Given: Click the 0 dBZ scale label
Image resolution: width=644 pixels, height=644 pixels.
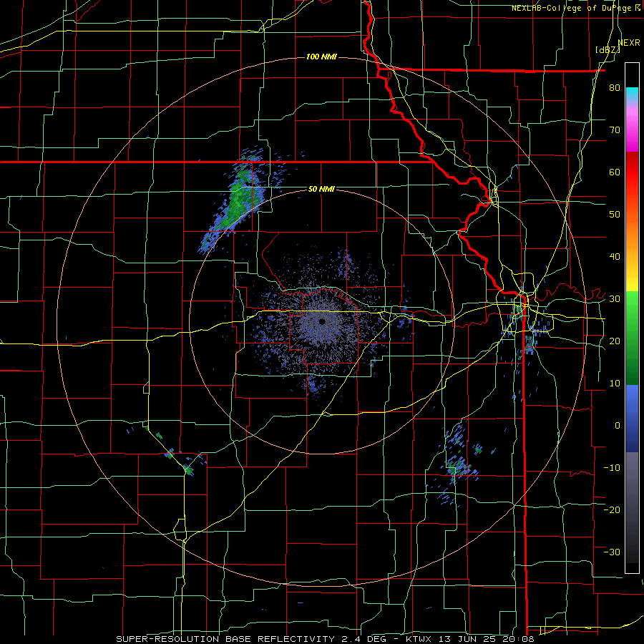Looking at the screenshot, I should tap(618, 426).
